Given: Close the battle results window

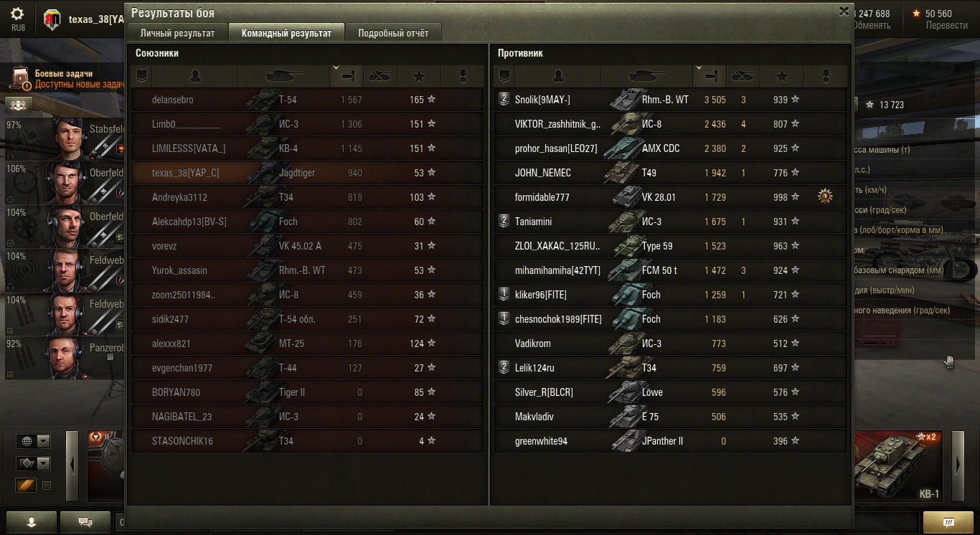Looking at the screenshot, I should click(x=844, y=11).
